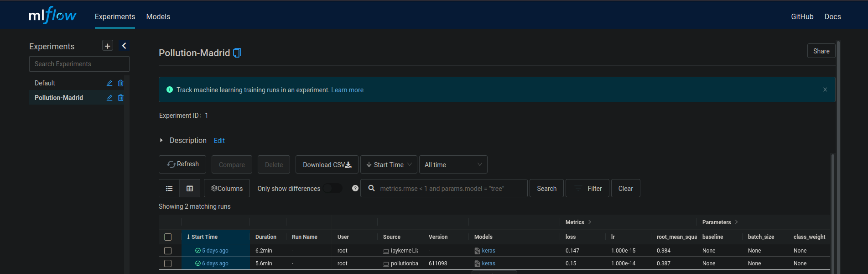Switch to compact list view
This screenshot has height=274, width=868.
click(x=169, y=188)
